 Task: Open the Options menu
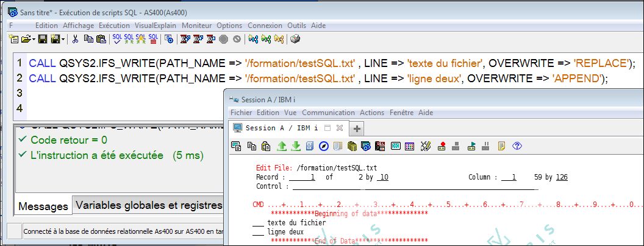tap(229, 26)
